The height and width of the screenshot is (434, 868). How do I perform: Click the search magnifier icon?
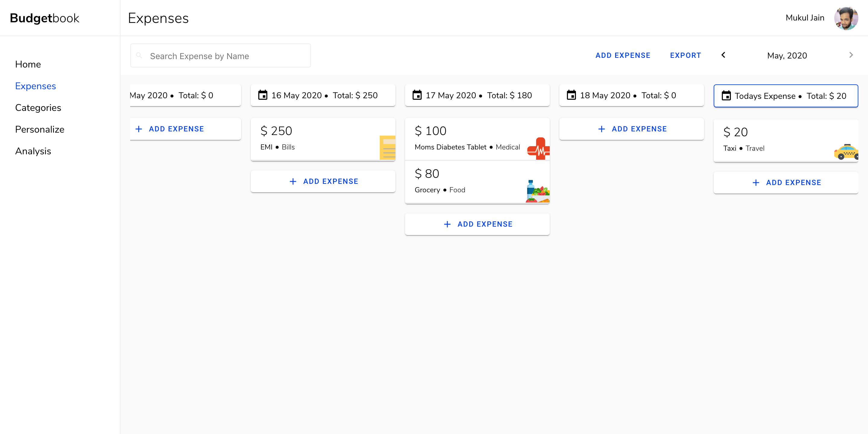pyautogui.click(x=139, y=55)
